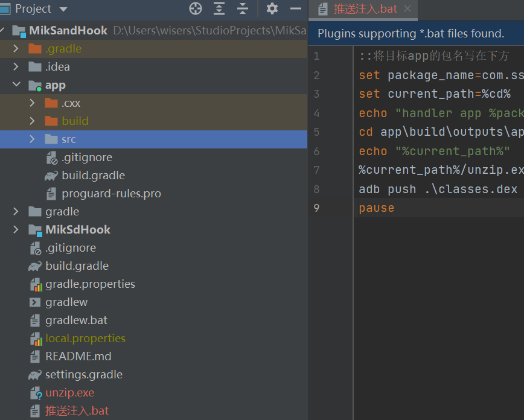Click the gradle.properties file icon
Screen dimensions: 524x420
pyautogui.click(x=35, y=284)
